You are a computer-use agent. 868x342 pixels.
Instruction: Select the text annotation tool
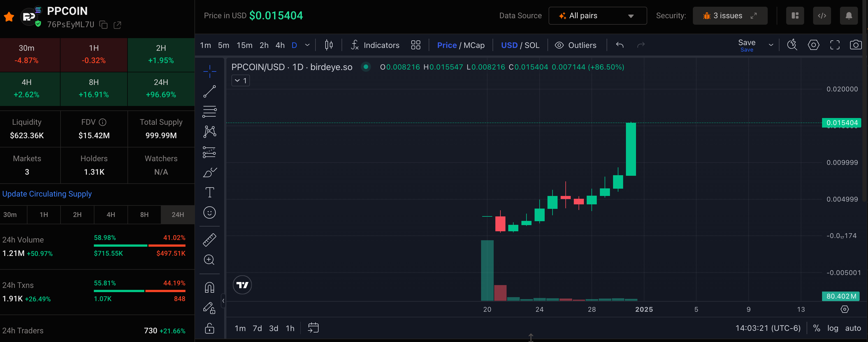(x=209, y=193)
